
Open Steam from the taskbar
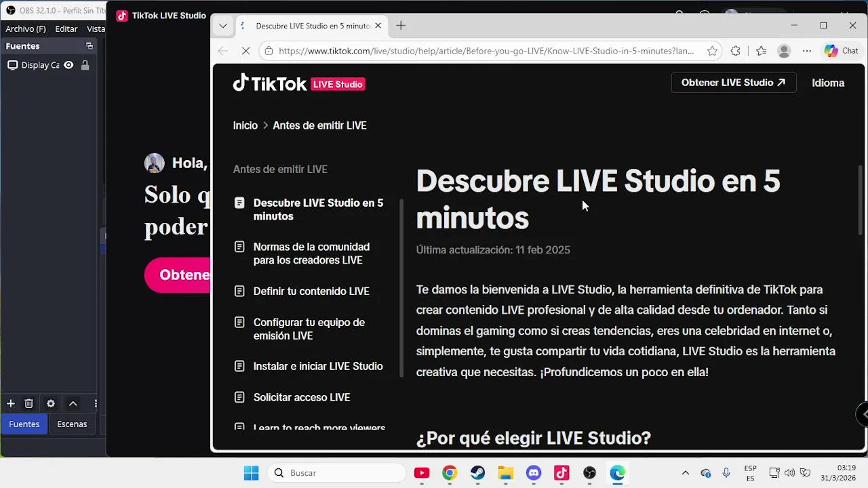[x=477, y=472]
